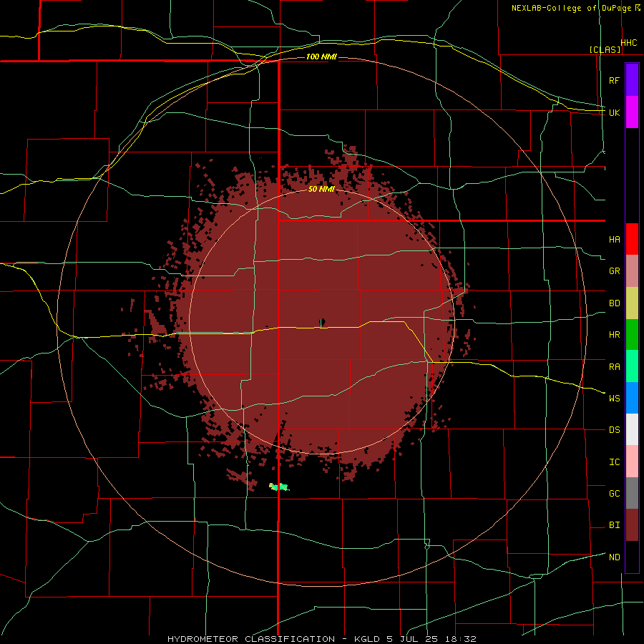Click the GR legend label
Image resolution: width=644 pixels, height=644 pixels.
click(x=615, y=271)
